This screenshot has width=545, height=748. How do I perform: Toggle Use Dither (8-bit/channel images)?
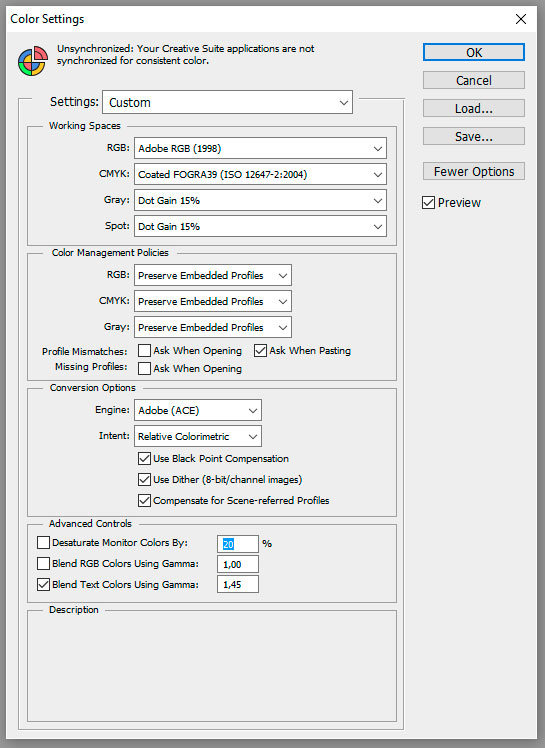point(144,479)
